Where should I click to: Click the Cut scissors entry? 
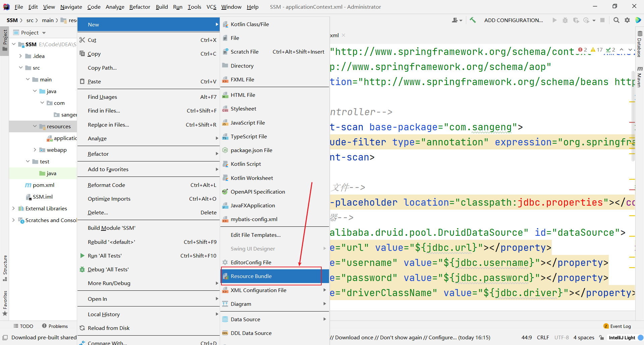tap(148, 40)
